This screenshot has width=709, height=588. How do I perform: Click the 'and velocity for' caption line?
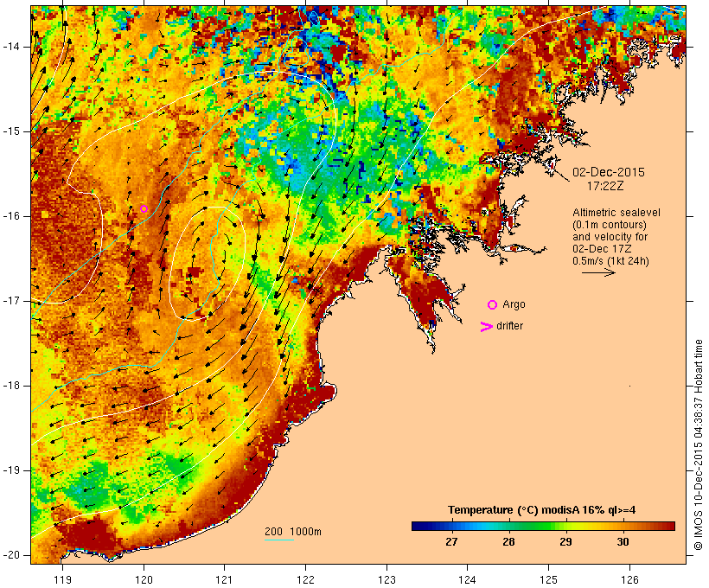(610, 237)
